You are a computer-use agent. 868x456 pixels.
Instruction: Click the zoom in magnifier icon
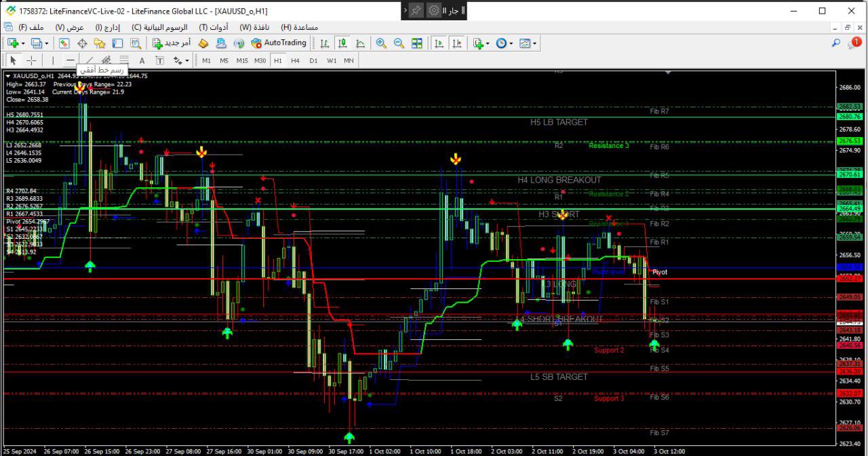click(x=381, y=43)
